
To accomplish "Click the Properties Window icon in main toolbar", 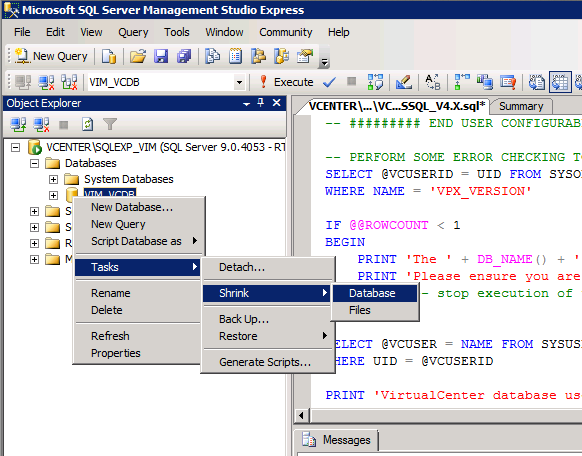I will [x=305, y=56].
